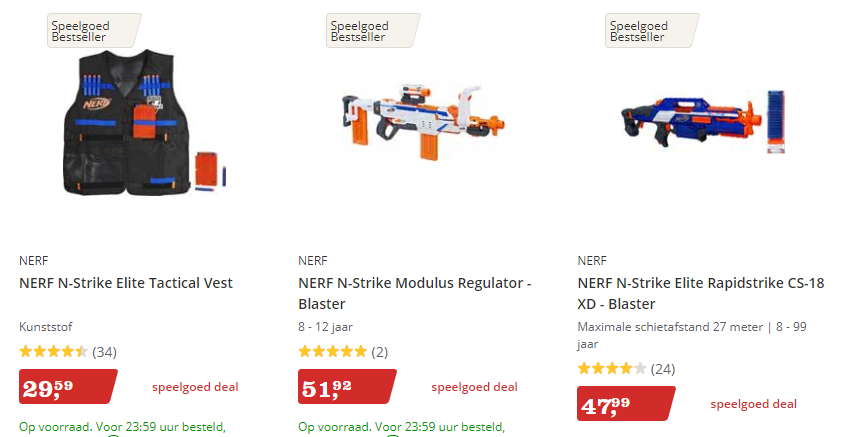Click 'speelgoed deal' next to the 47,99 price
The width and height of the screenshot is (856, 437).
(754, 404)
